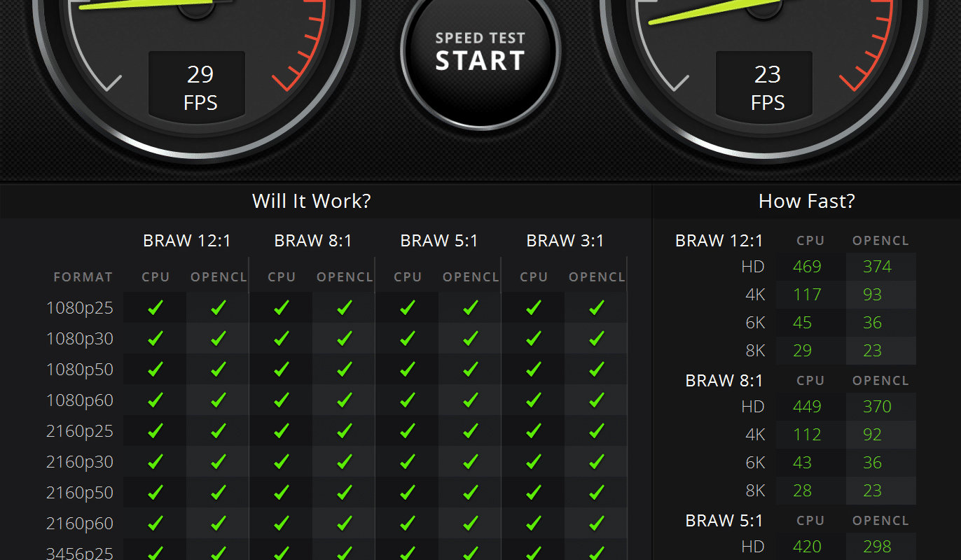The height and width of the screenshot is (560, 961).
Task: Click the 2160p60 BRAW 12:1 OPENCL checkmark
Action: 219,523
